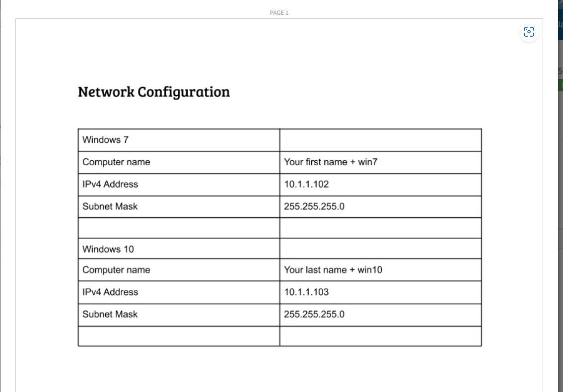Select the 'Your first name + win7' cell
The width and height of the screenshot is (563, 392).
coord(381,162)
